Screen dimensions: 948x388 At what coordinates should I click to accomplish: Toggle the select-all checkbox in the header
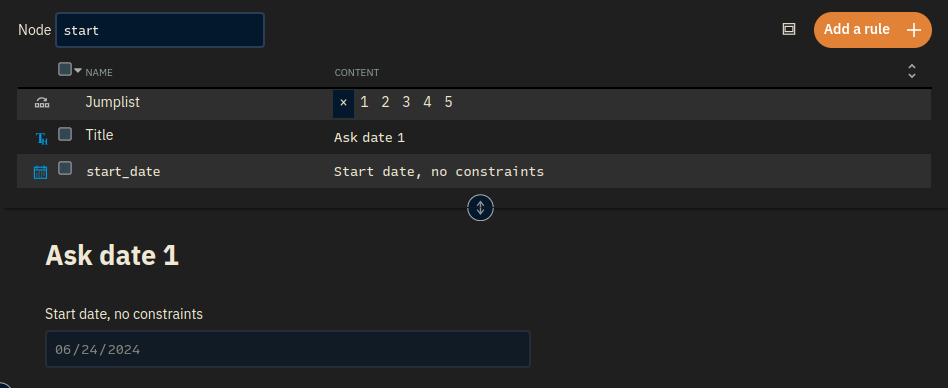pyautogui.click(x=65, y=70)
